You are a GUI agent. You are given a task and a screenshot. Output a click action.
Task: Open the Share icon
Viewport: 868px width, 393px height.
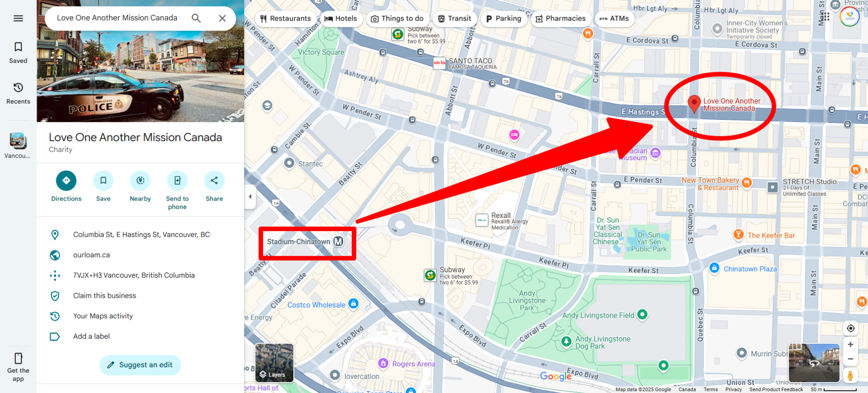pos(214,181)
